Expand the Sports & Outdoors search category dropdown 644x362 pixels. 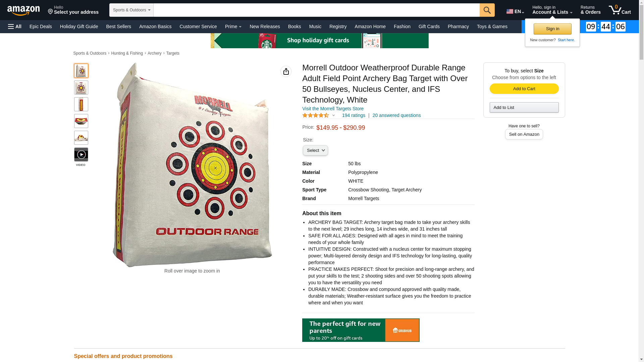click(x=131, y=10)
